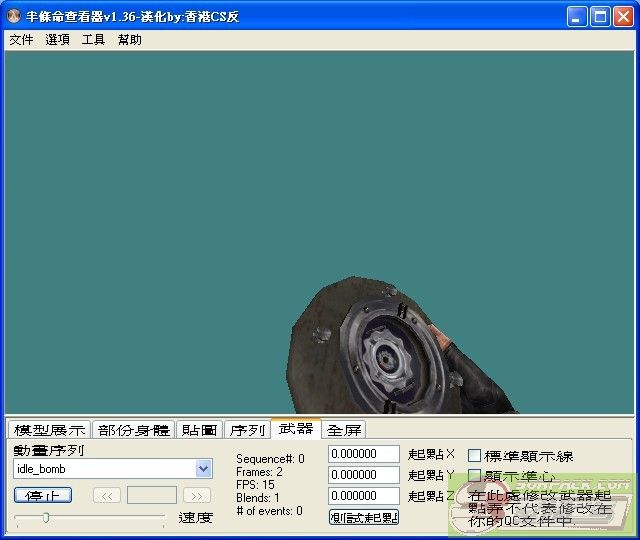Click the FPS: 15 text
The image size is (640, 540).
coord(255,485)
